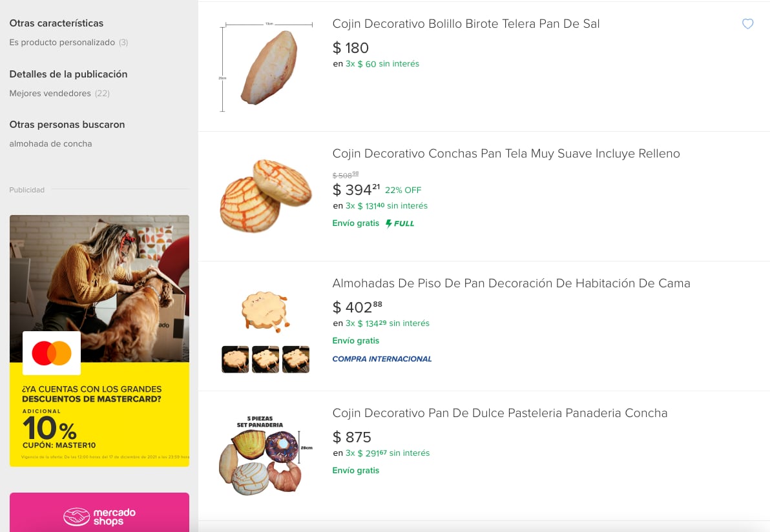770x532 pixels.
Task: Click the $ 875 price of panaderia set
Action: (x=352, y=437)
